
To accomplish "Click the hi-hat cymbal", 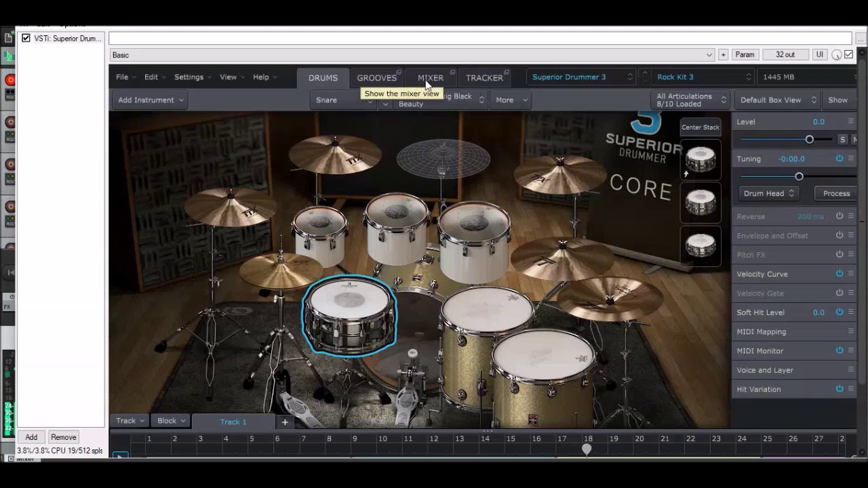I will pyautogui.click(x=281, y=271).
